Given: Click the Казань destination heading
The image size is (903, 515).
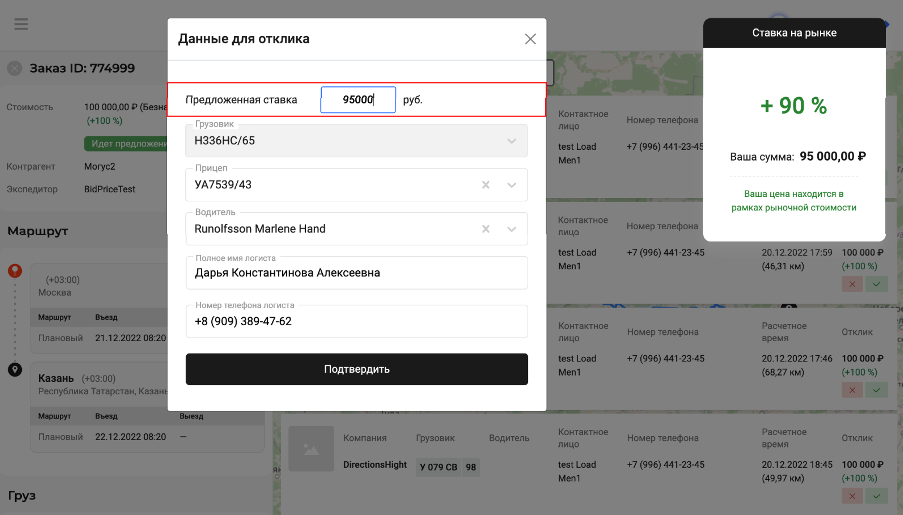Looking at the screenshot, I should pos(56,378).
